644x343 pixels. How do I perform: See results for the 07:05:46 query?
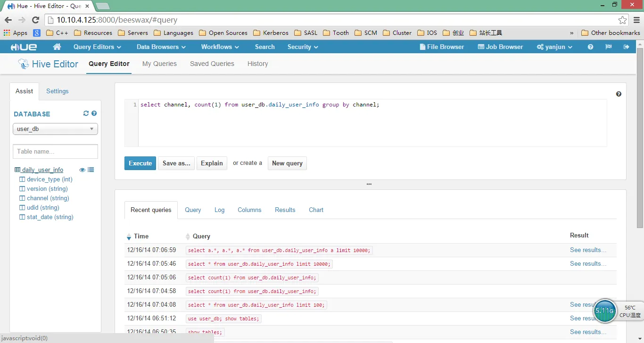tap(588, 264)
